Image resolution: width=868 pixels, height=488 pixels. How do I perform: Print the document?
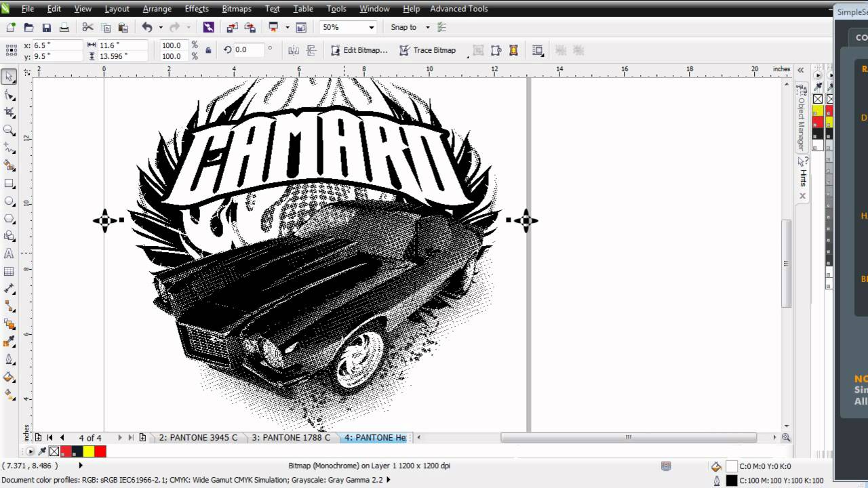pos(64,27)
